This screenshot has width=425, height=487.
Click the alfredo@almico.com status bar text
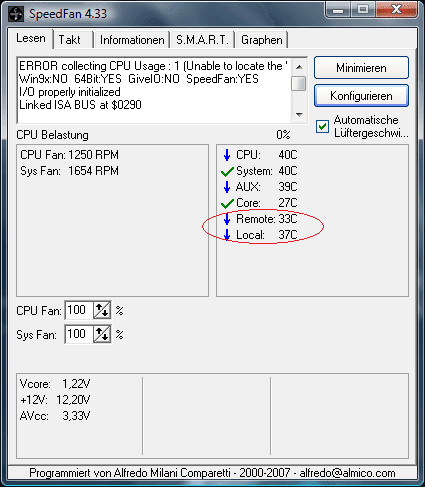(347, 473)
